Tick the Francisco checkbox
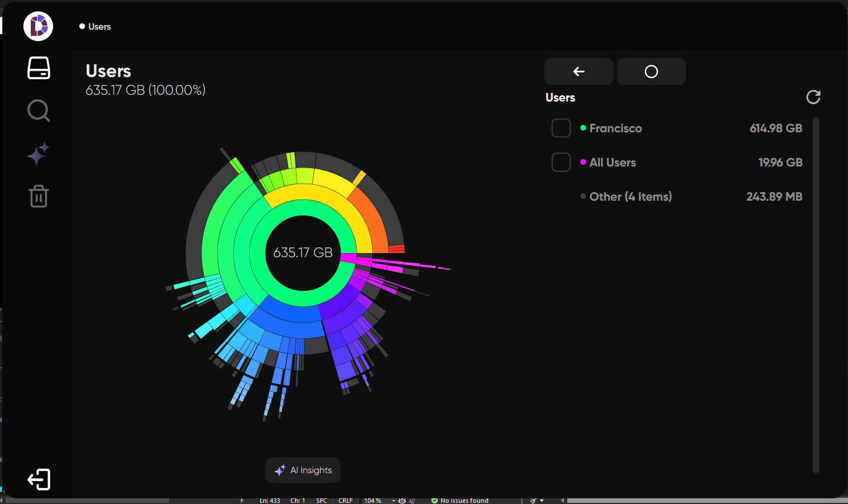 [561, 128]
